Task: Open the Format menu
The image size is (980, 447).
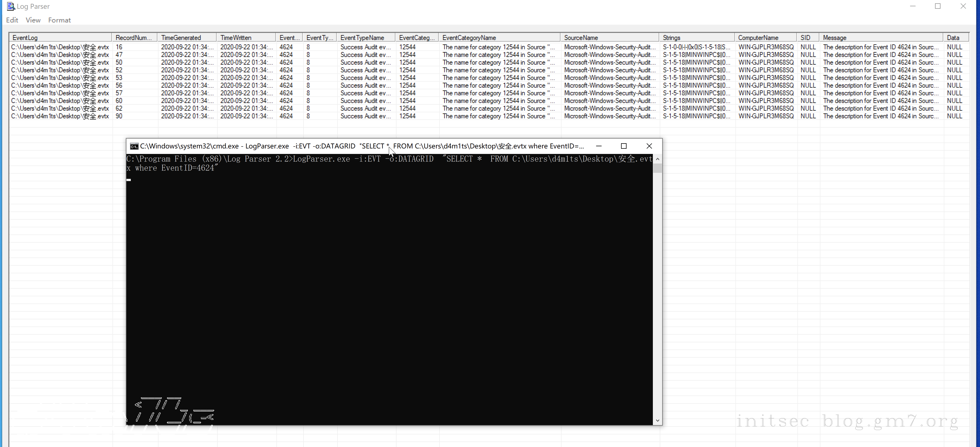Action: 59,20
